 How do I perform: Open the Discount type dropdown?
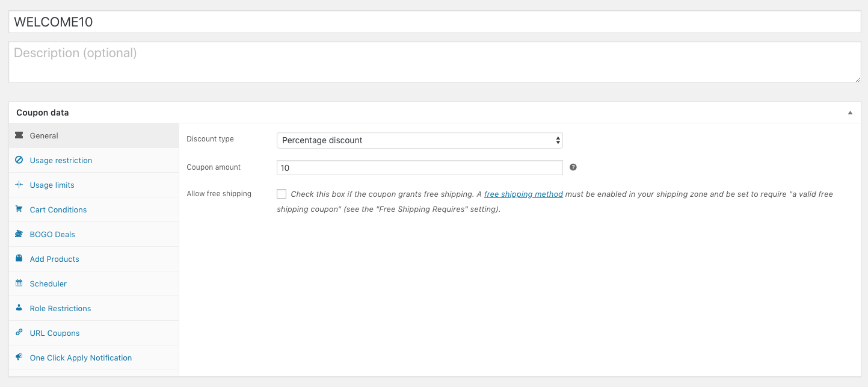coord(419,140)
